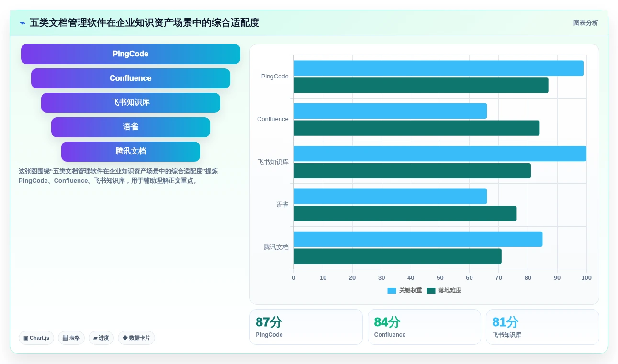Click the 飞书知识库 y-axis label in chart
Viewport: 618px width, 364px height.
click(273, 162)
